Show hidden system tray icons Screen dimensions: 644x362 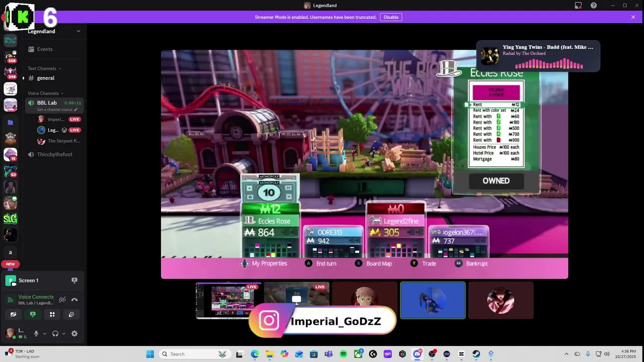click(566, 354)
